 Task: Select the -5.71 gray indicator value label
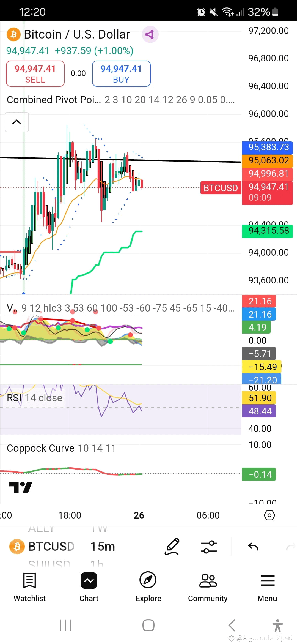pos(259,354)
